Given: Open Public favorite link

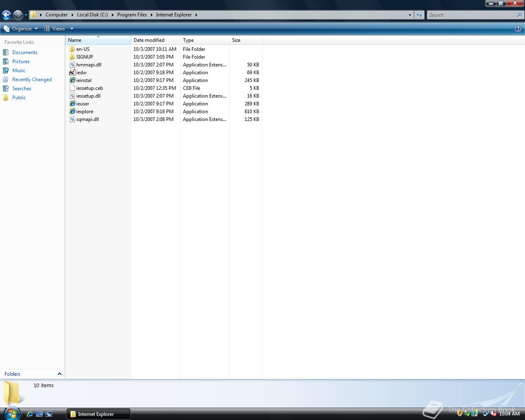Looking at the screenshot, I should [19, 98].
